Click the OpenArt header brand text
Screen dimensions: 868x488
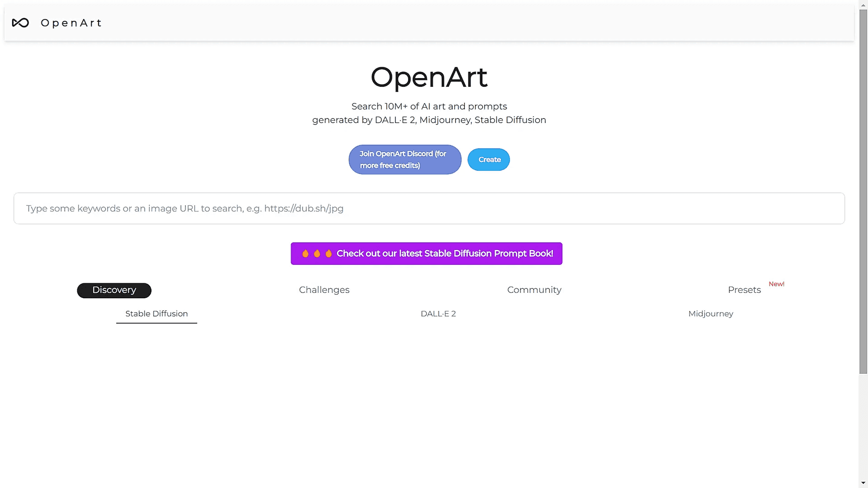pos(71,23)
